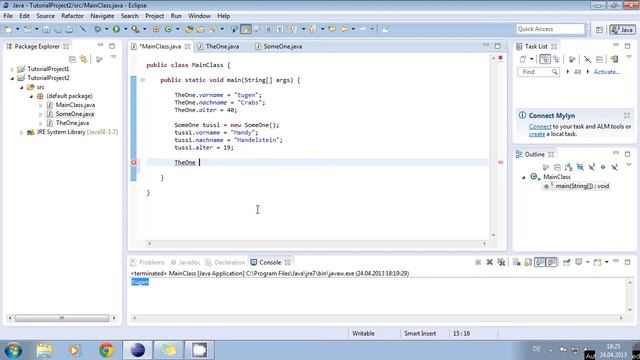Select SomeOne.java in Package Explorer

(x=75, y=114)
